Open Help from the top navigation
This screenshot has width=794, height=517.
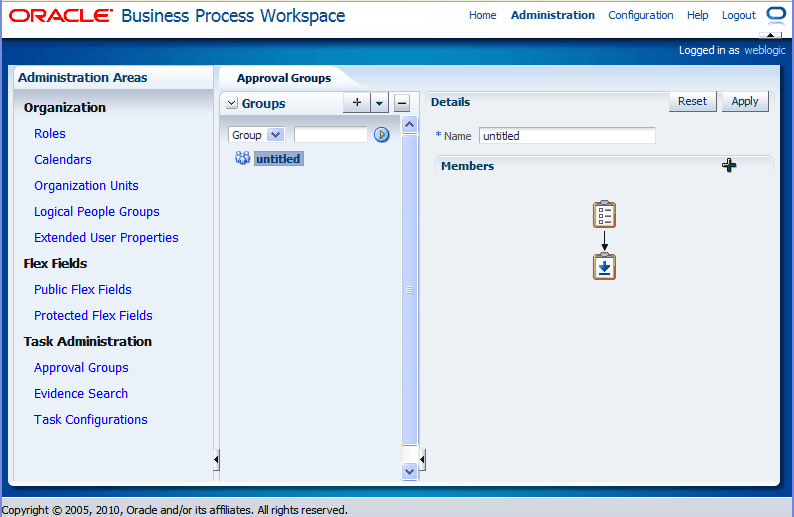[x=697, y=15]
